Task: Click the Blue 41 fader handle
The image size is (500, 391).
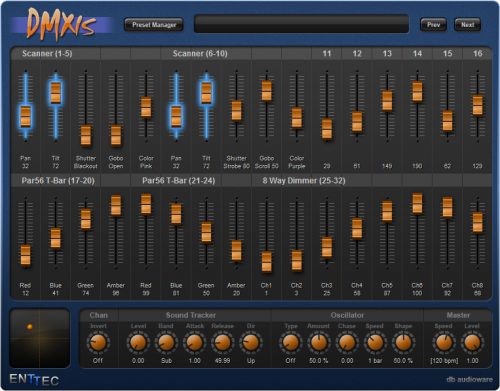Action: (56, 238)
